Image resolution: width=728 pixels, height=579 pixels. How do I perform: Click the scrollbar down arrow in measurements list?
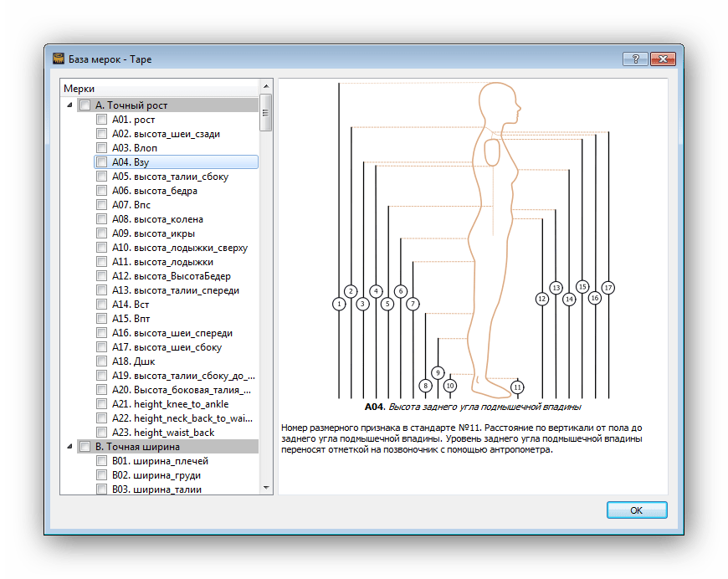pos(266,487)
